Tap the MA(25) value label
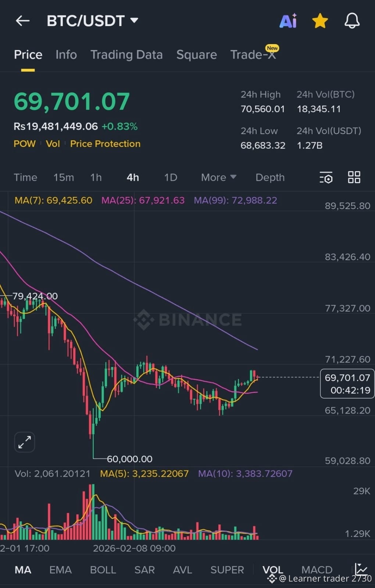Image resolution: width=375 pixels, height=588 pixels. point(143,200)
